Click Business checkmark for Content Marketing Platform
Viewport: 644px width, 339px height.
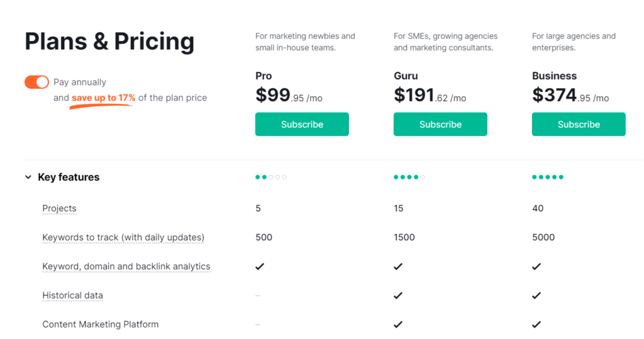point(536,324)
